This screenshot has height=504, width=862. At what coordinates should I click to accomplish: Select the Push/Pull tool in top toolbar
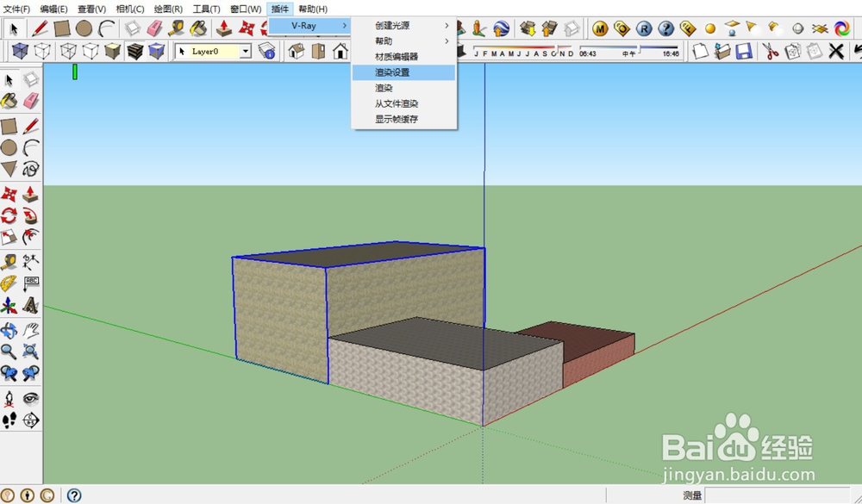(x=224, y=28)
